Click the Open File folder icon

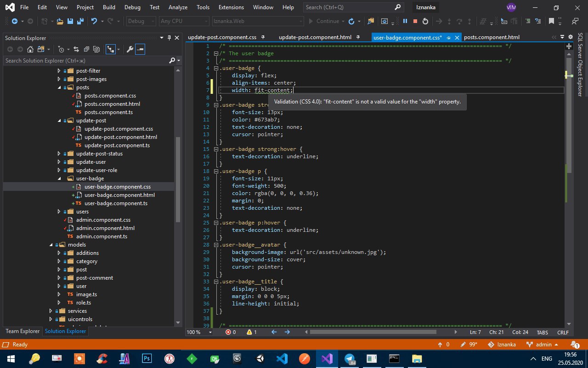[x=60, y=21]
